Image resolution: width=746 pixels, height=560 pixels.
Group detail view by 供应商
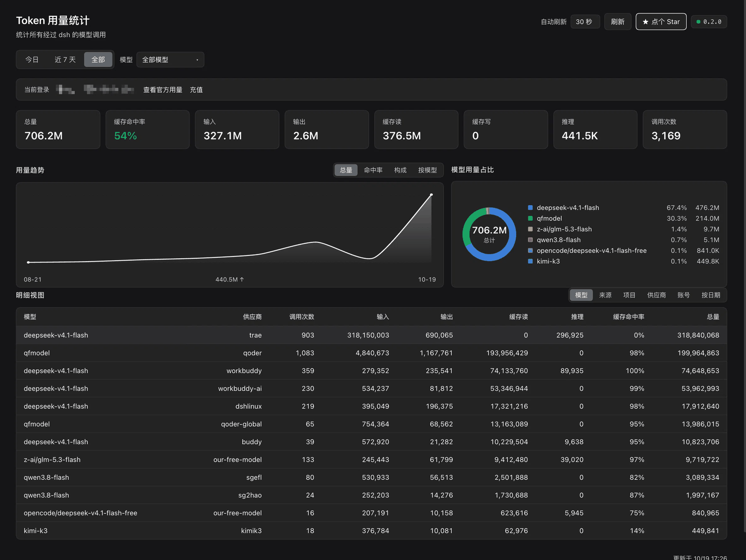(656, 295)
